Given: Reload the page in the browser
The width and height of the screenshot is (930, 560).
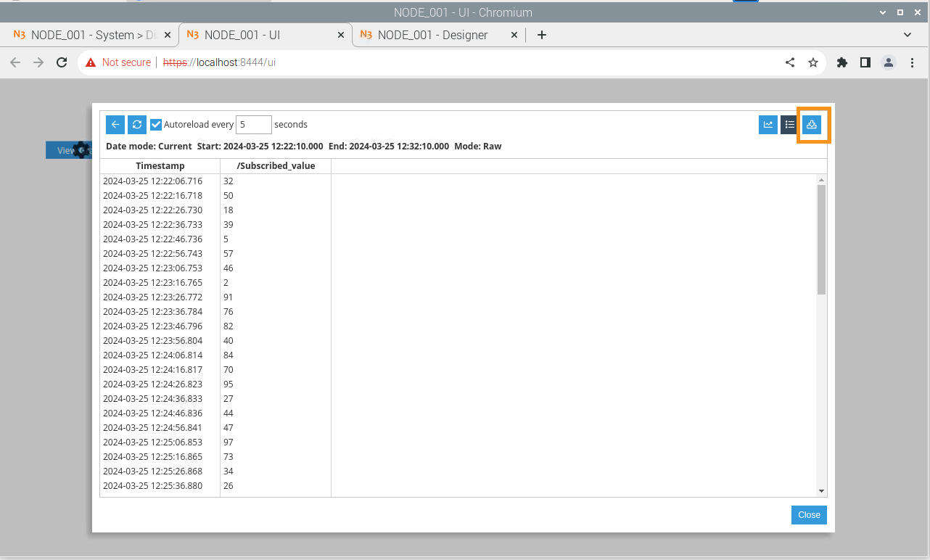Looking at the screenshot, I should pyautogui.click(x=62, y=62).
